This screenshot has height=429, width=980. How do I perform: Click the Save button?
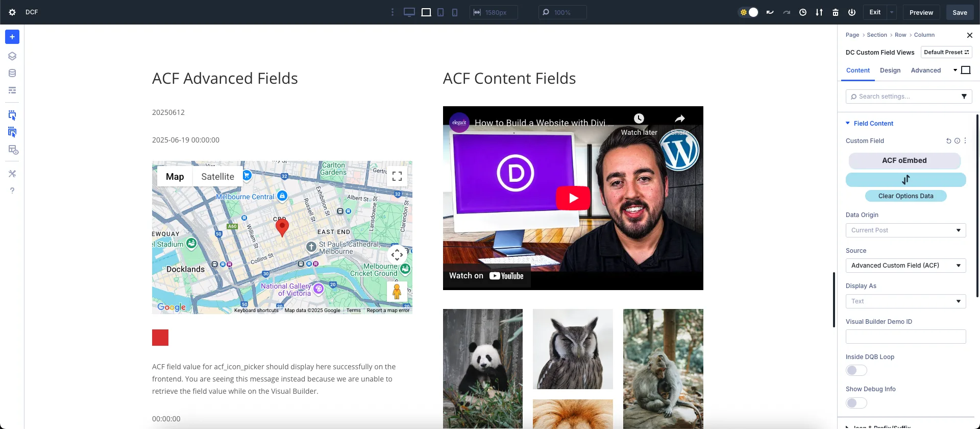tap(960, 12)
